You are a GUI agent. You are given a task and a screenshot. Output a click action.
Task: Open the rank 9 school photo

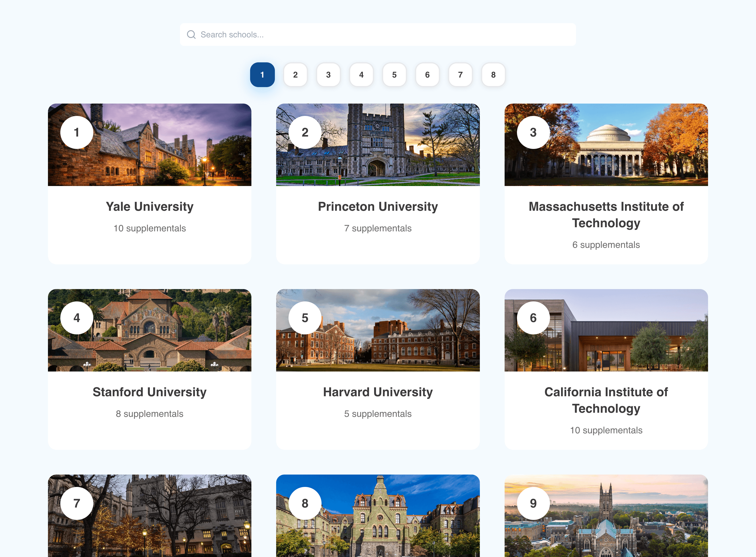(x=606, y=516)
